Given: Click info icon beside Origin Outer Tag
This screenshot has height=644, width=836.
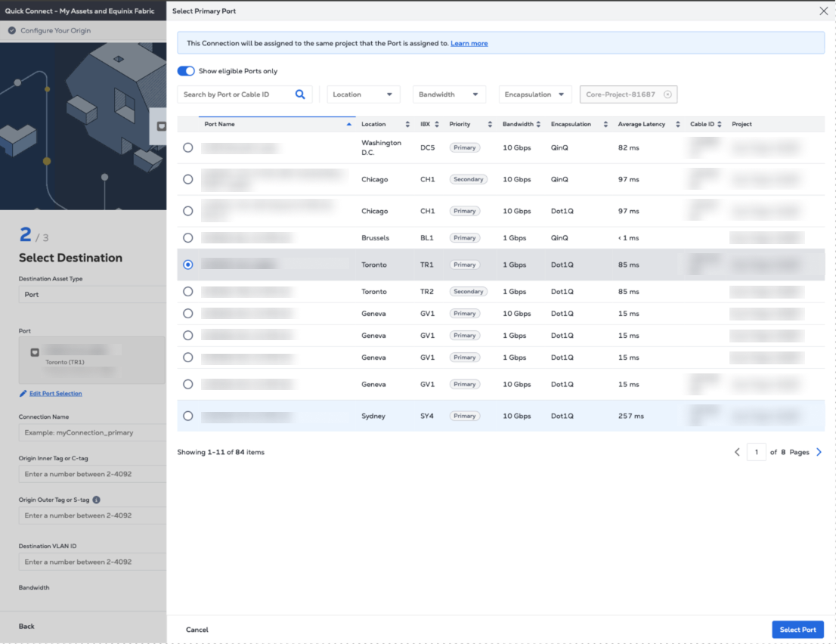Looking at the screenshot, I should click(x=96, y=499).
